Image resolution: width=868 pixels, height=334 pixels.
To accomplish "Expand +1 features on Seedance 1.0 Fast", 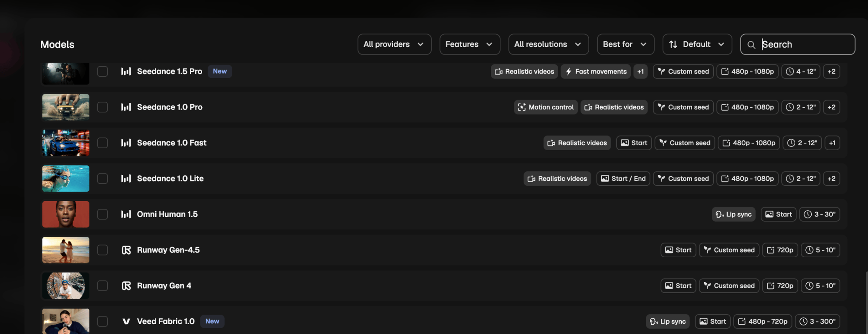I will click(832, 143).
